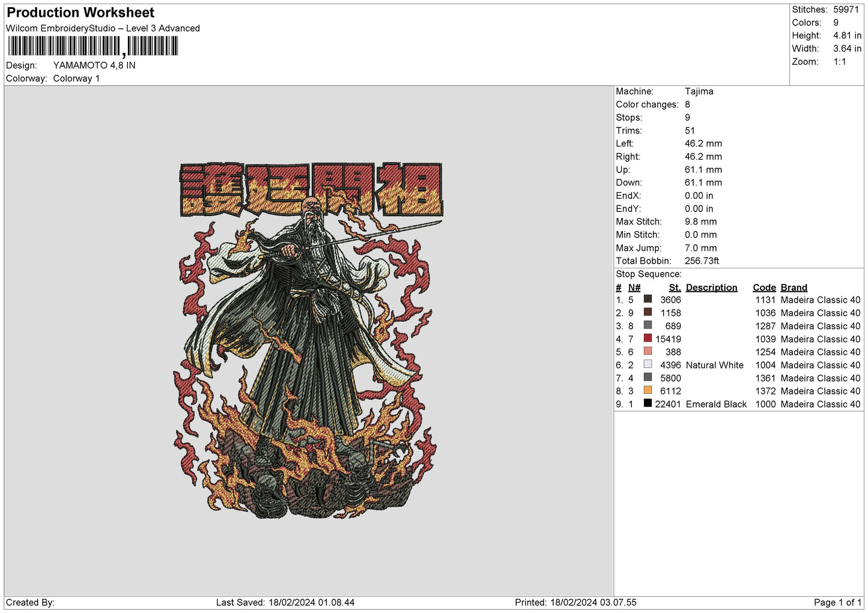Click the Max Jump value '7.0 mm'
Screen dimensions: 868x613
pos(701,248)
